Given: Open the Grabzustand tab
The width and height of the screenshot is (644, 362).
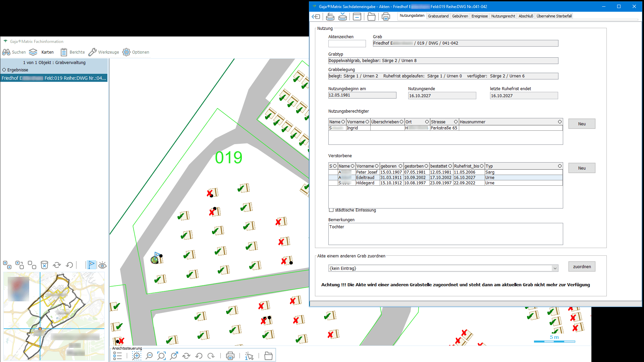Looking at the screenshot, I should click(438, 16).
